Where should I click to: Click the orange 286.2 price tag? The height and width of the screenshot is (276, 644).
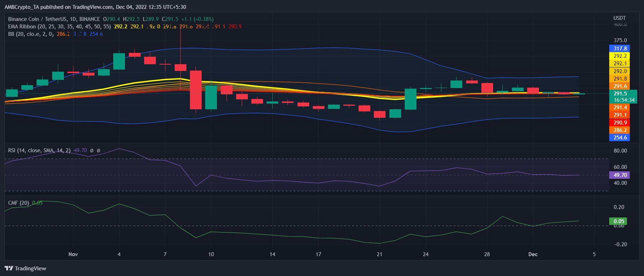click(x=620, y=130)
